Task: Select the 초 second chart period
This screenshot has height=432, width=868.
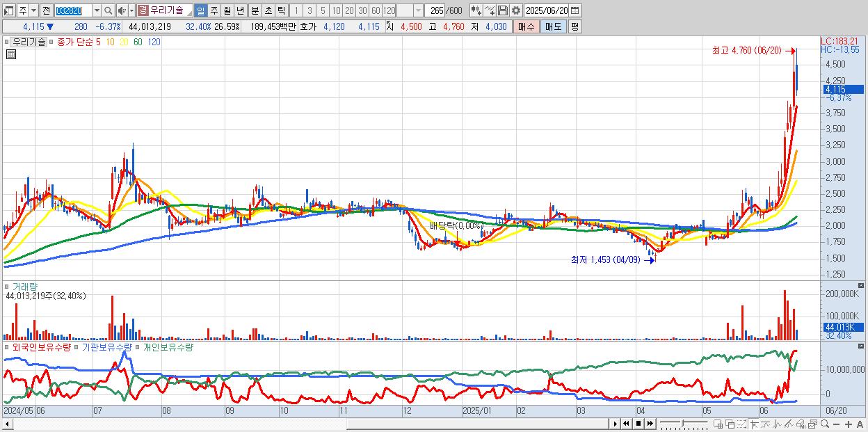Action: [268, 10]
